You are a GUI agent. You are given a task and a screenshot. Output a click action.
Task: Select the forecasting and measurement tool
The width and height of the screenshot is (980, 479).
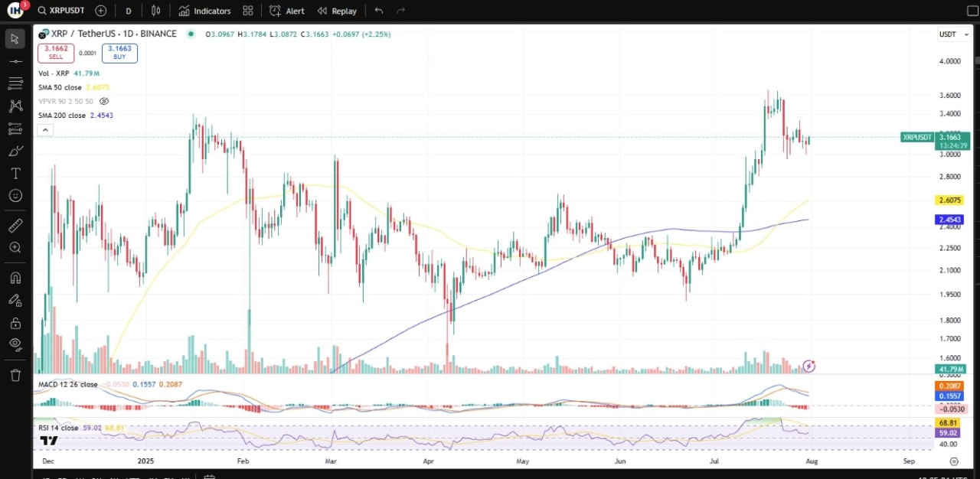point(15,129)
